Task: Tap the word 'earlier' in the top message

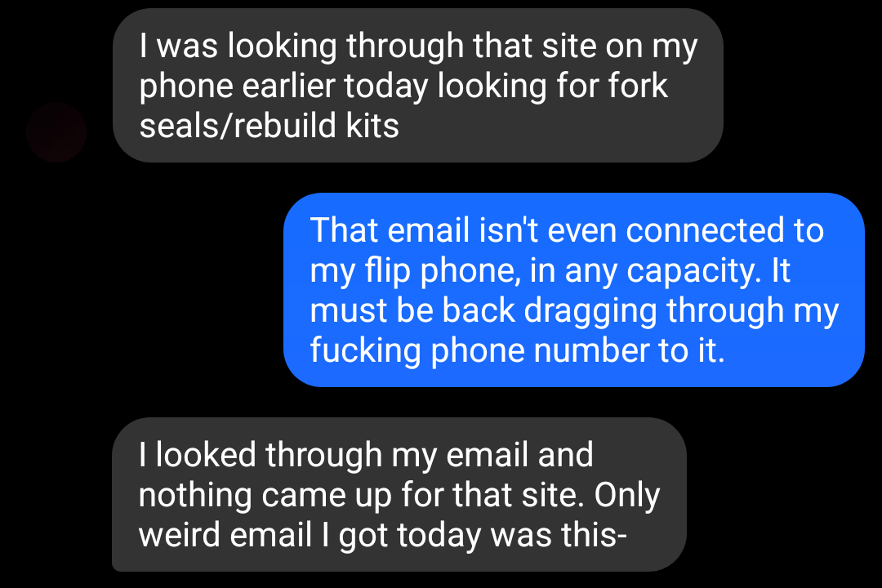Action: coord(288,86)
